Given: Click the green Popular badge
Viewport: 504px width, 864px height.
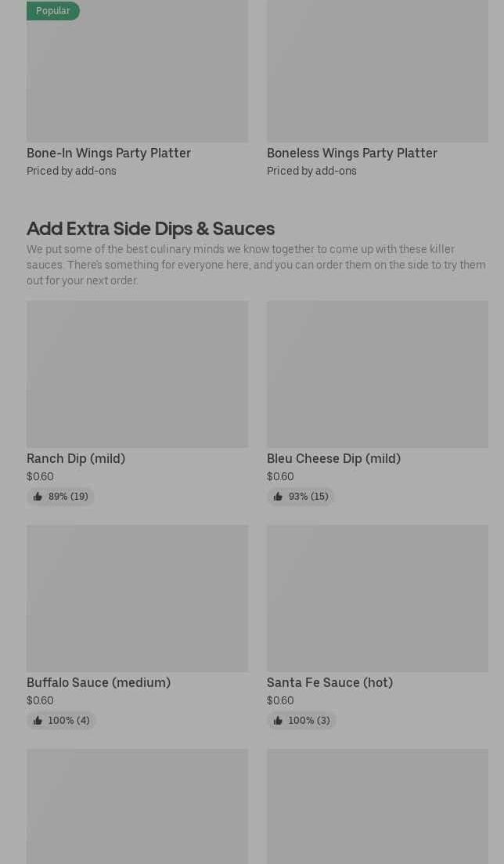Looking at the screenshot, I should click(53, 10).
